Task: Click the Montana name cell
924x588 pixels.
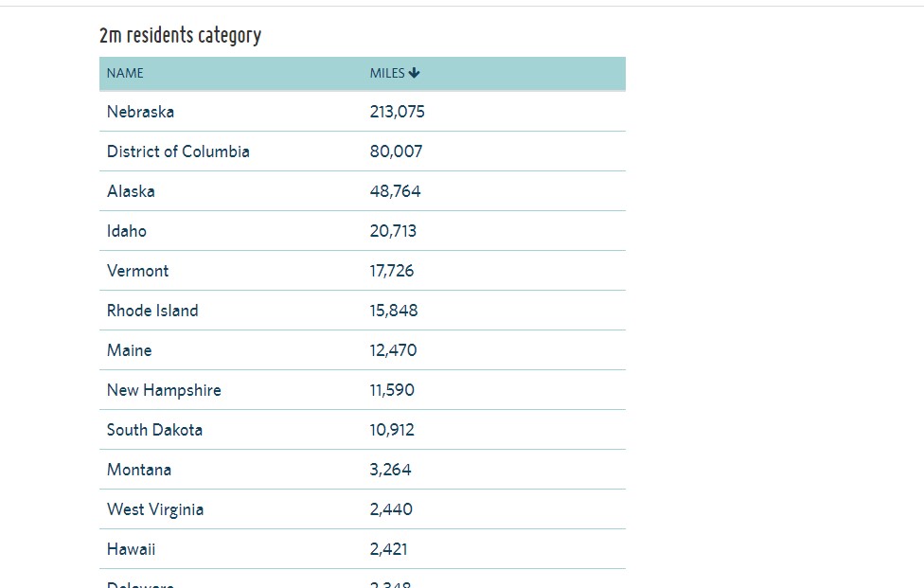Action: 139,470
